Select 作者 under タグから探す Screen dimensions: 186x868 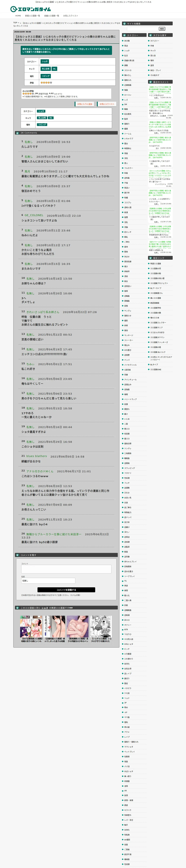[152, 46]
